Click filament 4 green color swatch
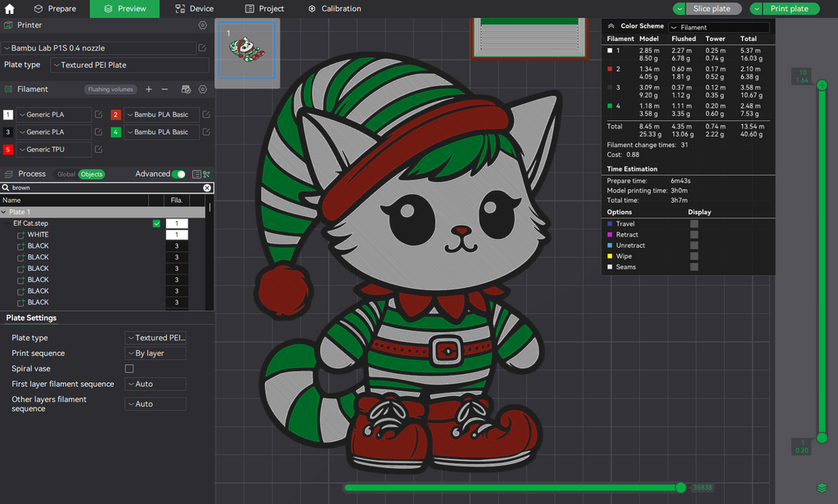This screenshot has width=838, height=504. tap(115, 132)
